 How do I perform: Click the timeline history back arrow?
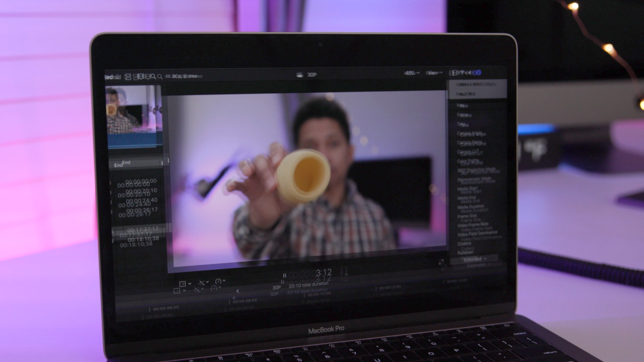tap(237, 291)
